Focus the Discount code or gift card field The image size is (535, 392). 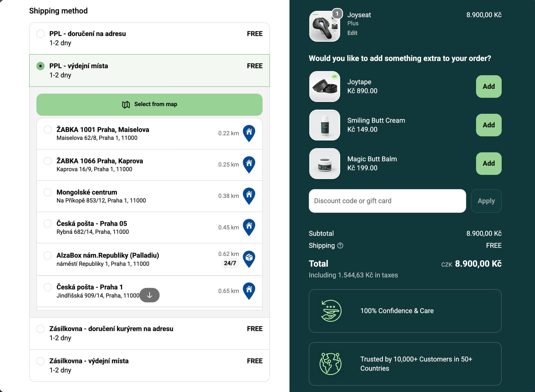387,201
